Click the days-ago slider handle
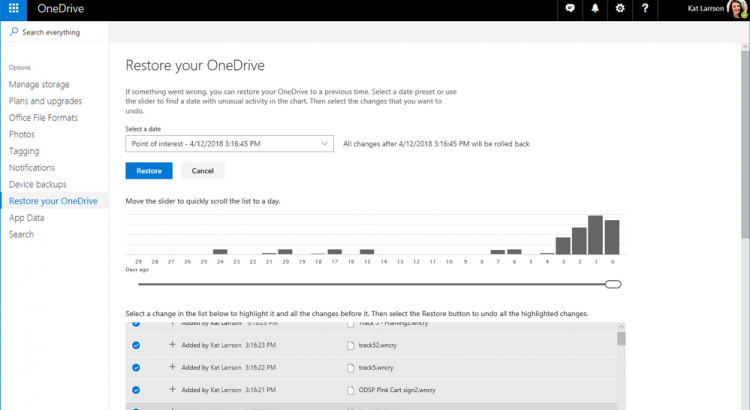The width and height of the screenshot is (750, 410). coord(613,284)
